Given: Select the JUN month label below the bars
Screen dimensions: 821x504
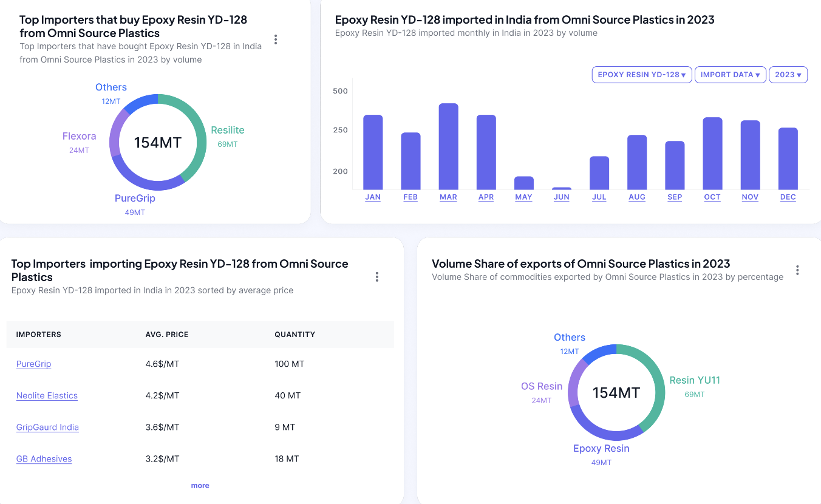Looking at the screenshot, I should (561, 197).
